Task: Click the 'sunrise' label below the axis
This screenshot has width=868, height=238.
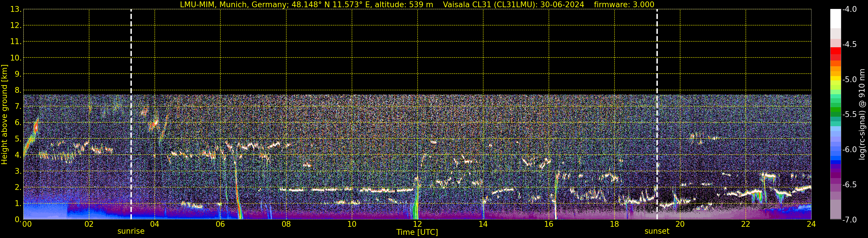Action: point(131,231)
